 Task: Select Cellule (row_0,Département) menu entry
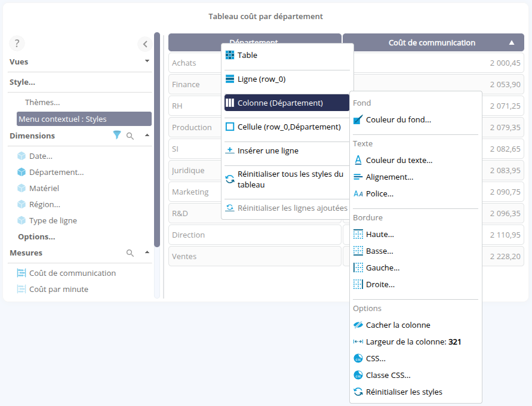coord(288,127)
